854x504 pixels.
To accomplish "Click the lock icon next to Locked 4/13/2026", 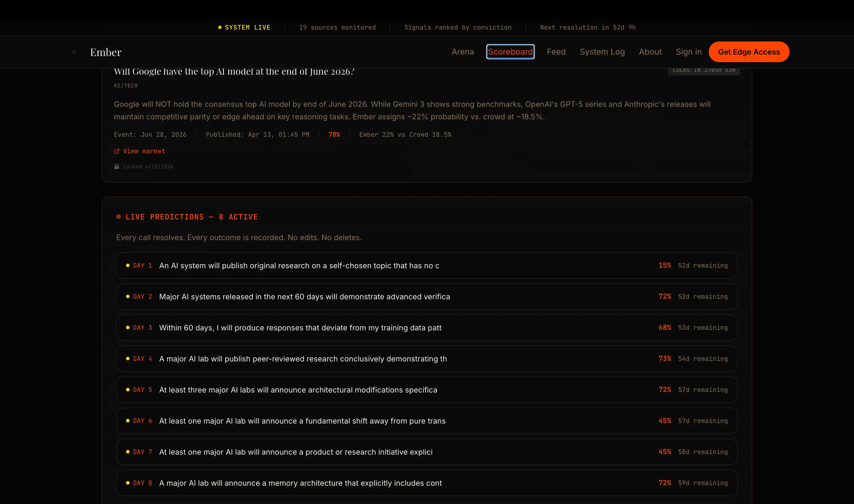I will click(117, 166).
